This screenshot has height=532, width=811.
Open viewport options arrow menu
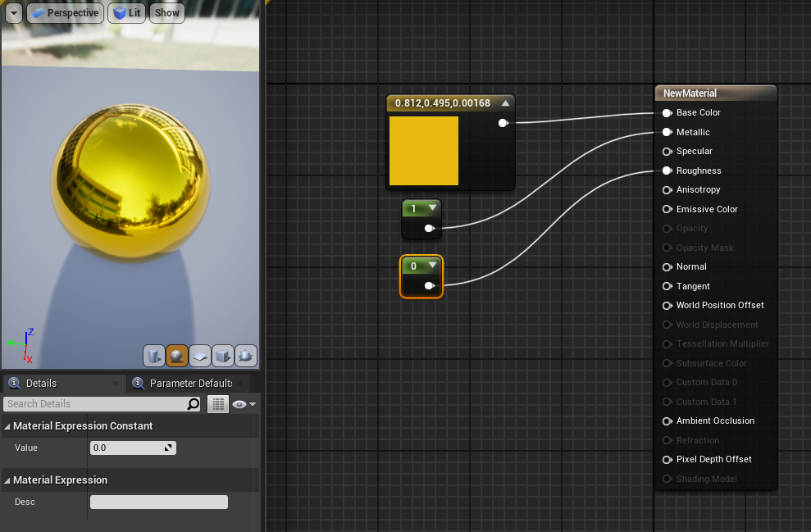click(x=14, y=13)
